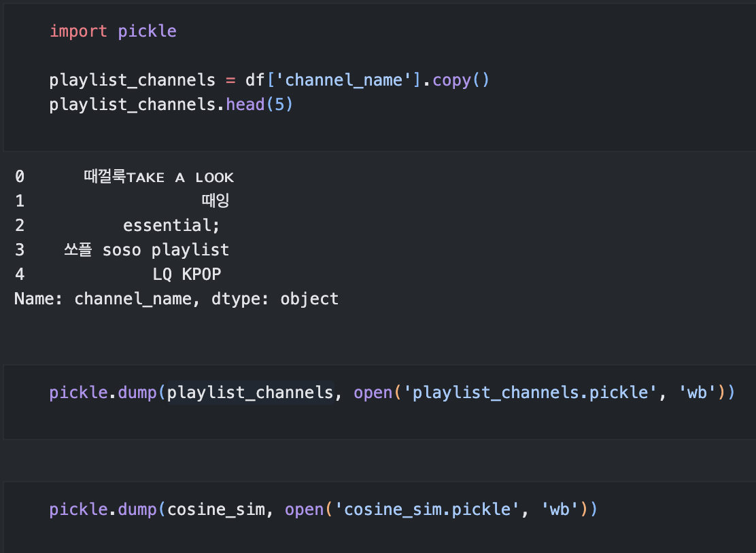
Task: Click the 'cosine_sim.pickle' filename string
Action: [x=427, y=510]
